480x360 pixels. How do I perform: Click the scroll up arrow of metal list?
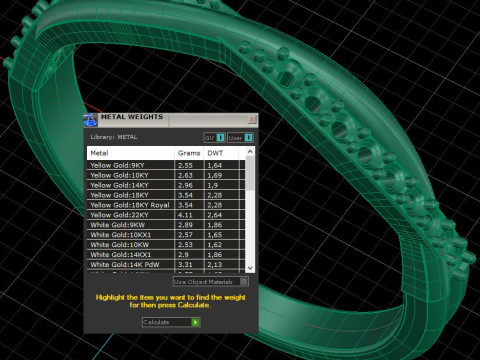coord(250,152)
